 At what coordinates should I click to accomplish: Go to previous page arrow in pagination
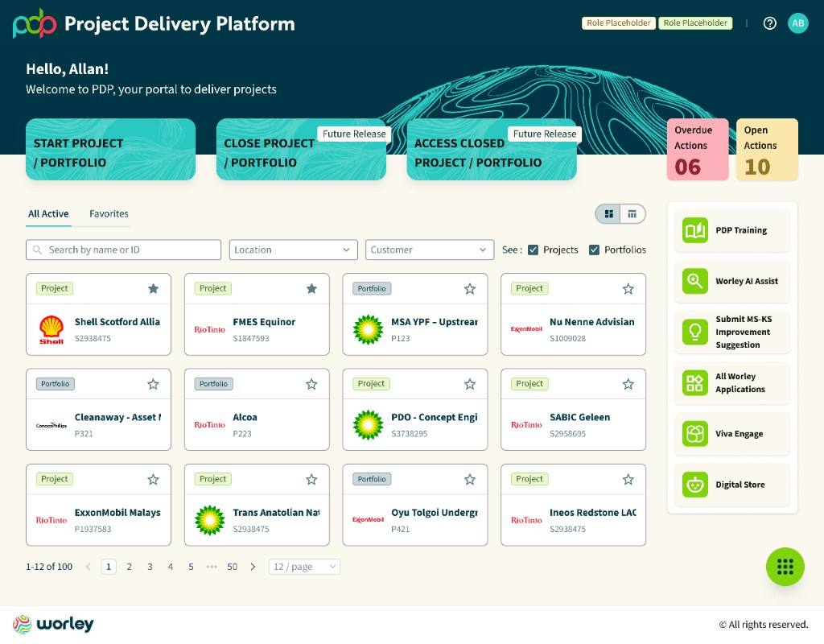coord(89,567)
